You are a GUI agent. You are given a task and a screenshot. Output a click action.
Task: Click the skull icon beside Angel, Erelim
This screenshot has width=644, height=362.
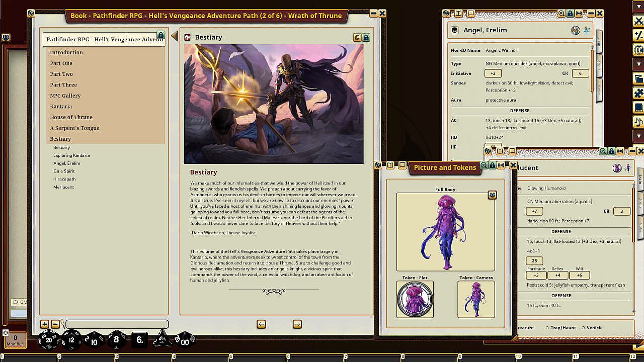pyautogui.click(x=454, y=30)
